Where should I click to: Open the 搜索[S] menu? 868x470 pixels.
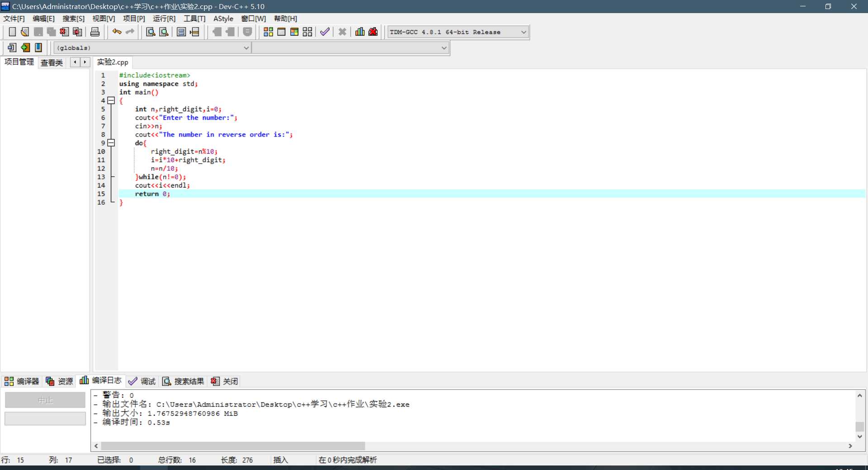click(73, 19)
